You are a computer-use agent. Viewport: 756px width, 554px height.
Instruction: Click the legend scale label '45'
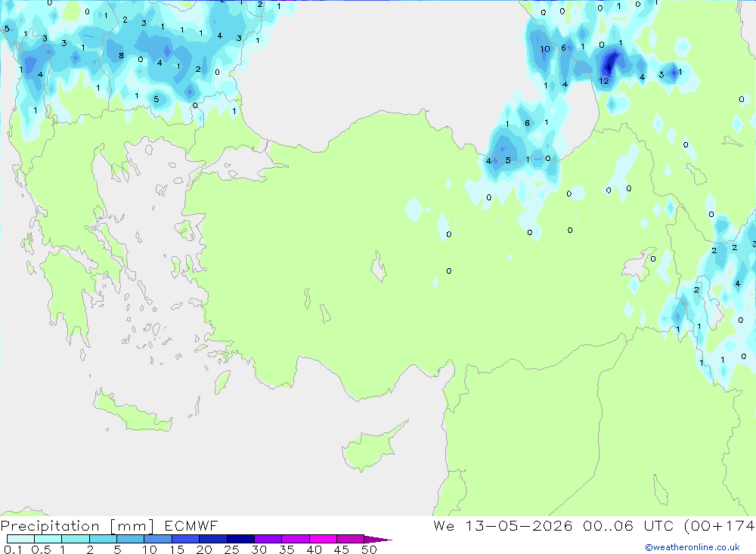click(x=342, y=549)
